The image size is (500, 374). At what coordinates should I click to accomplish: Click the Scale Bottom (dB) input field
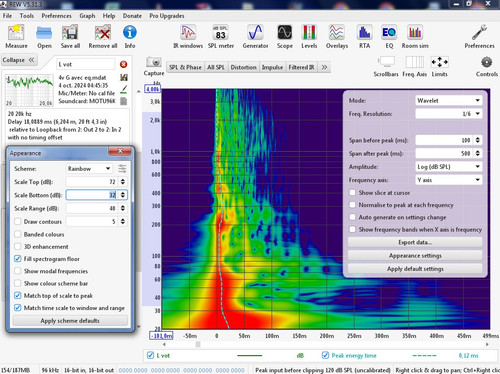(x=91, y=195)
